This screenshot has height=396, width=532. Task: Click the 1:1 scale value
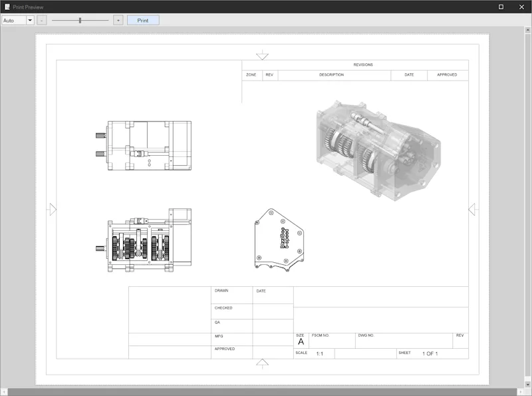(x=320, y=353)
